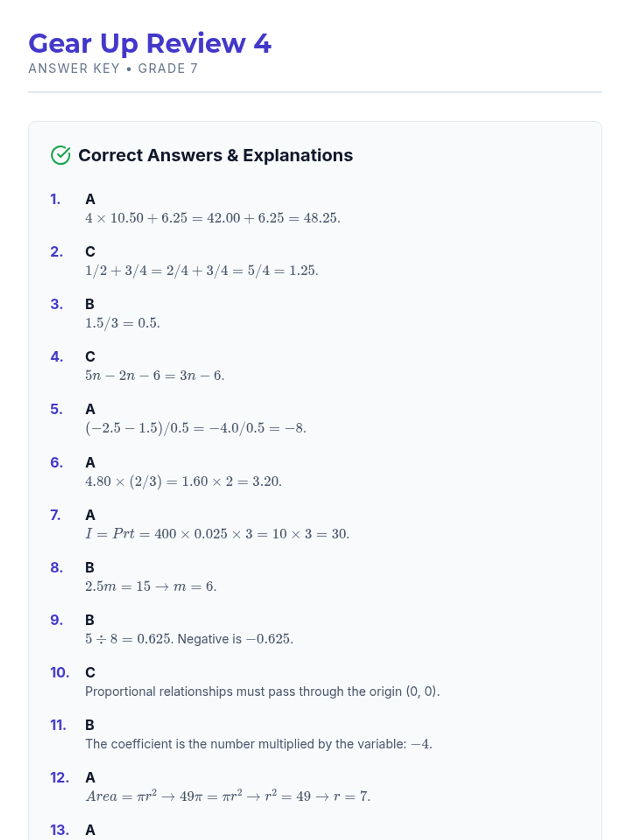Select question number 8
The width and height of the screenshot is (630, 840).
[57, 568]
